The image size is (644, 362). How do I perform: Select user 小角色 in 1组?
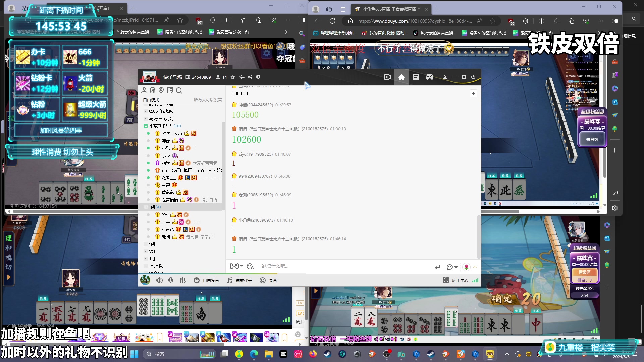point(168,229)
